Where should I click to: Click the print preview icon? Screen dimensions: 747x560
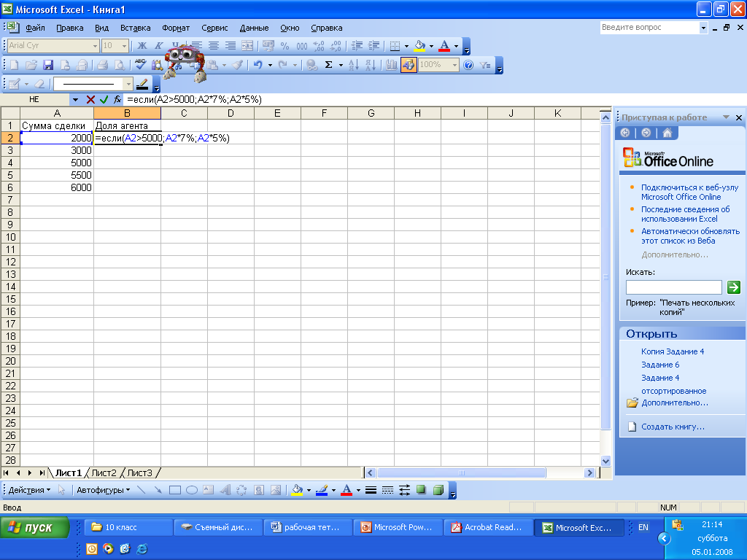(120, 65)
